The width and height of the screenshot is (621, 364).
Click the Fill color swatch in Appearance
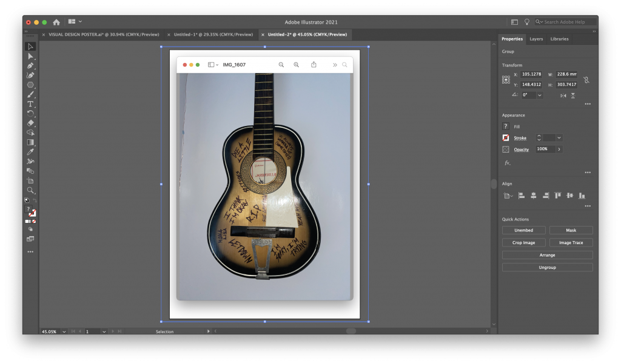coord(506,127)
